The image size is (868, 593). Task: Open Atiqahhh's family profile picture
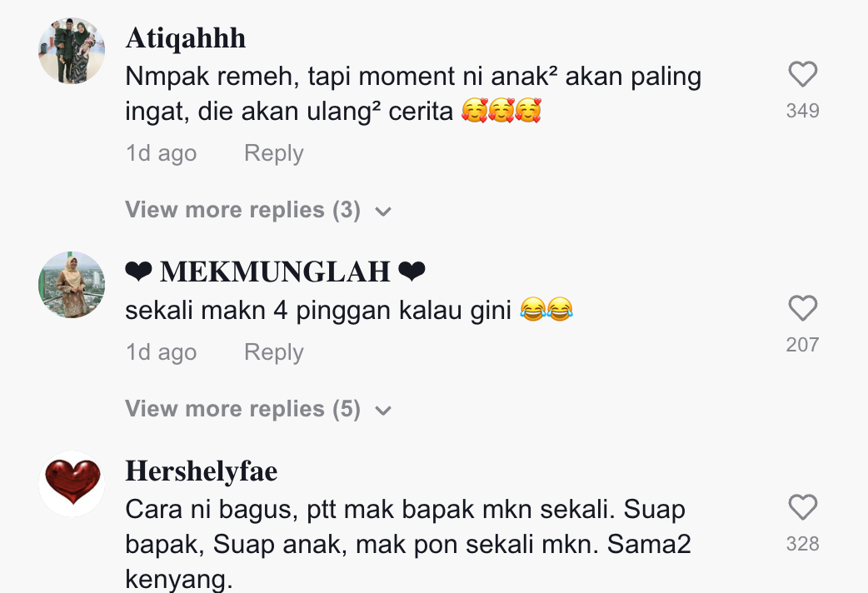[x=72, y=51]
